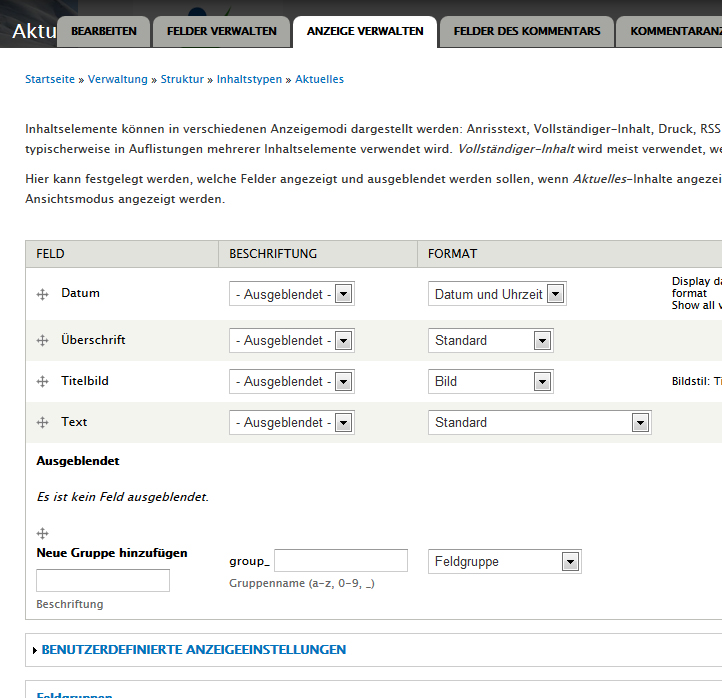This screenshot has height=698, width=722.
Task: Open the Feldgruppe type dropdown
Action: pyautogui.click(x=504, y=562)
